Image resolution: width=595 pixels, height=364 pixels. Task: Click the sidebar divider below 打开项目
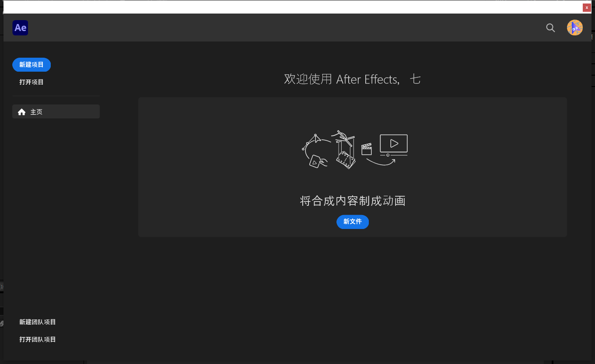coord(56,96)
